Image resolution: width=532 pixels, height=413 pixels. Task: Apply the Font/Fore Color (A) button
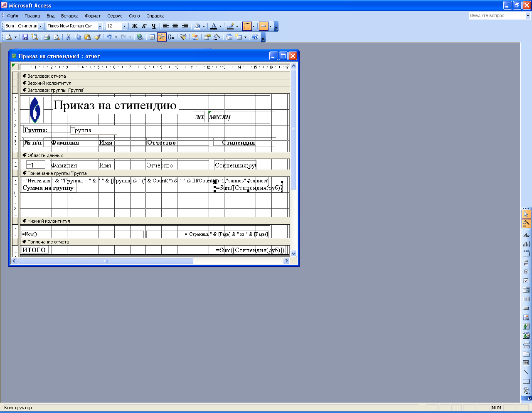214,26
